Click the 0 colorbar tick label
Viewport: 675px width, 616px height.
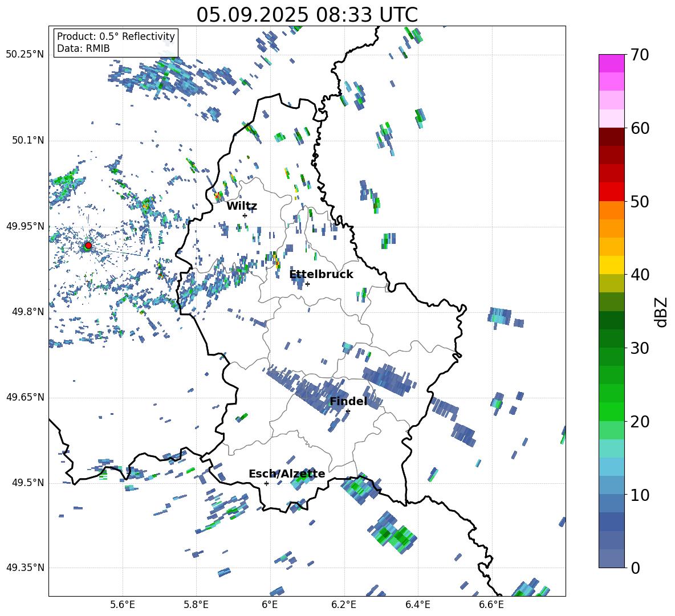(x=635, y=568)
